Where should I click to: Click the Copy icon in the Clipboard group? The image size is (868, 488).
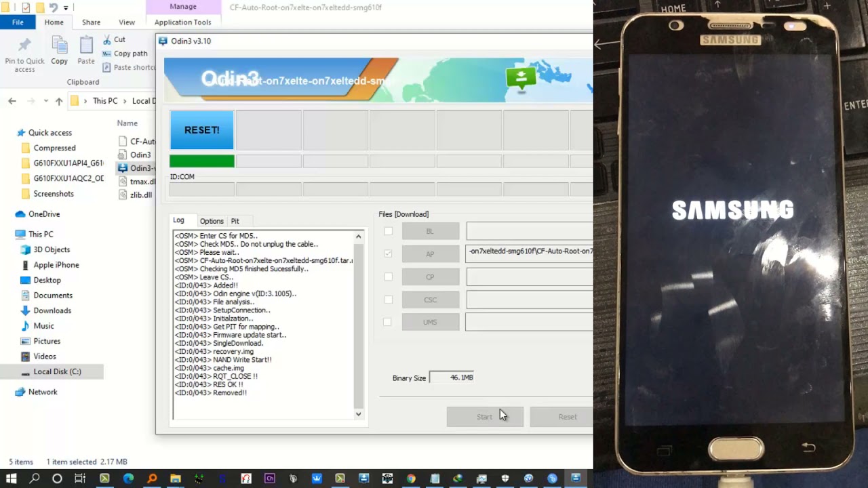pyautogui.click(x=60, y=46)
